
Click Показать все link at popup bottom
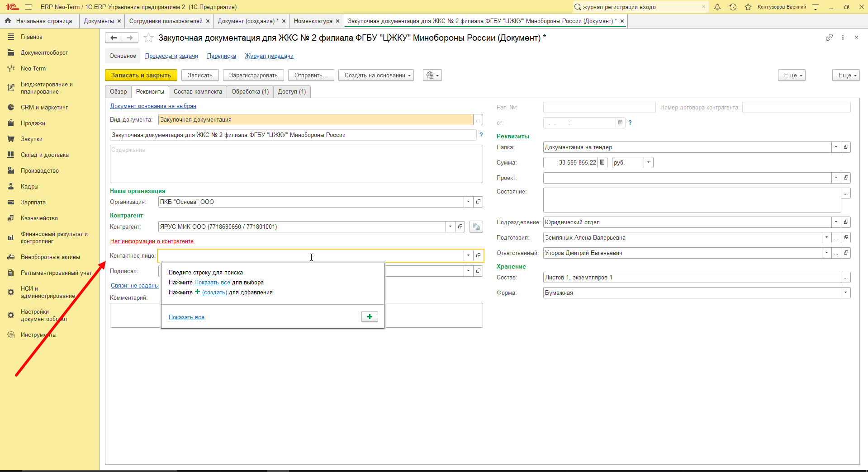[x=186, y=317]
